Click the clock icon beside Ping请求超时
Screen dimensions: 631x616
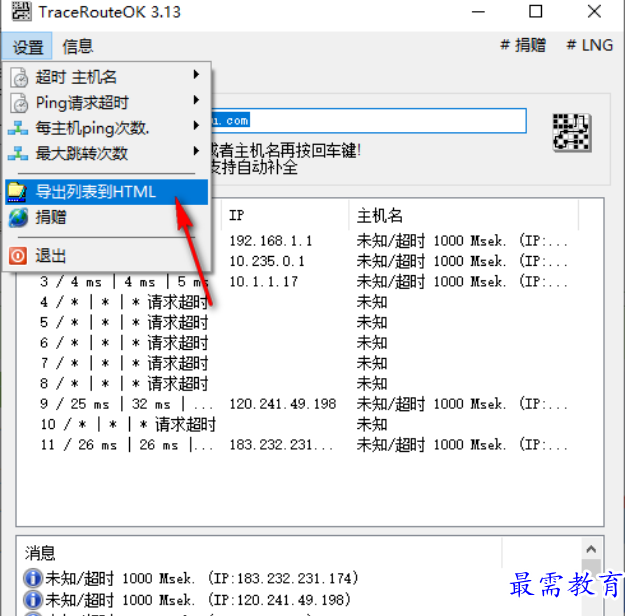click(19, 103)
